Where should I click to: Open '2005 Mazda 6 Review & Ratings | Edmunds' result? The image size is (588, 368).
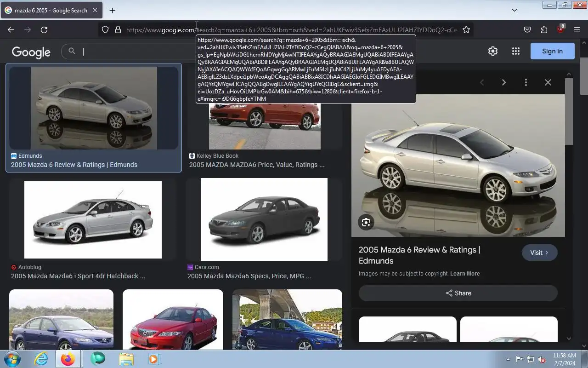tap(74, 165)
